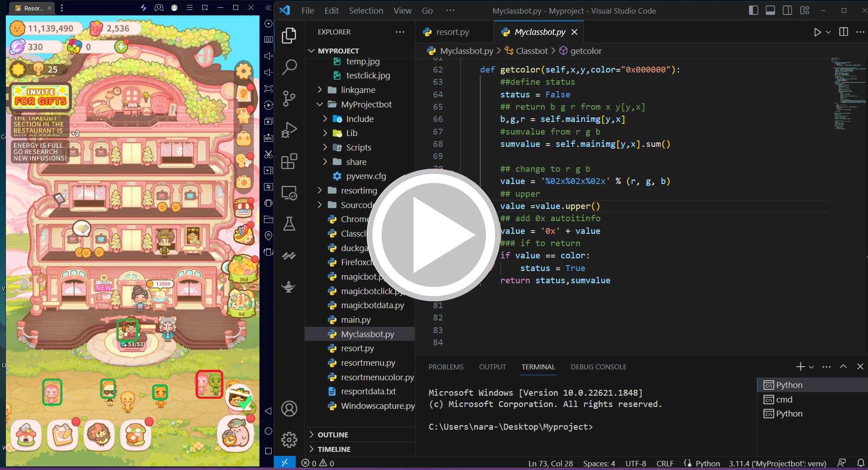Select Python language mode in status bar

(x=707, y=463)
